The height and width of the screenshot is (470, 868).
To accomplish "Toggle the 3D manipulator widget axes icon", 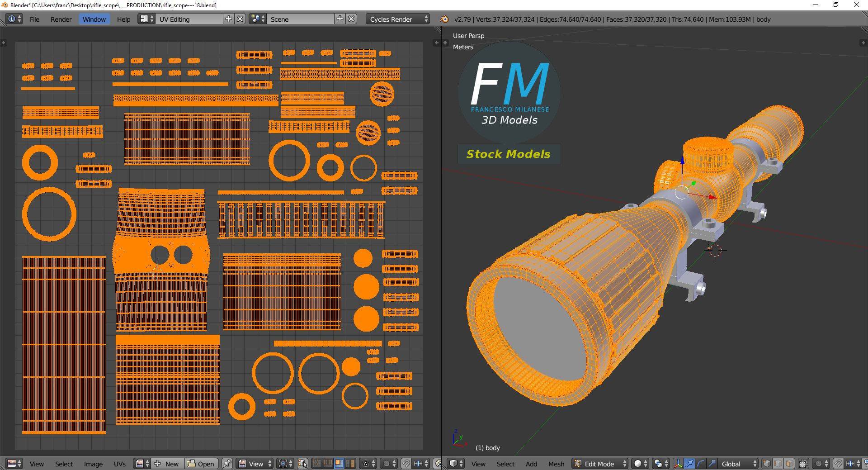I will coord(678,464).
